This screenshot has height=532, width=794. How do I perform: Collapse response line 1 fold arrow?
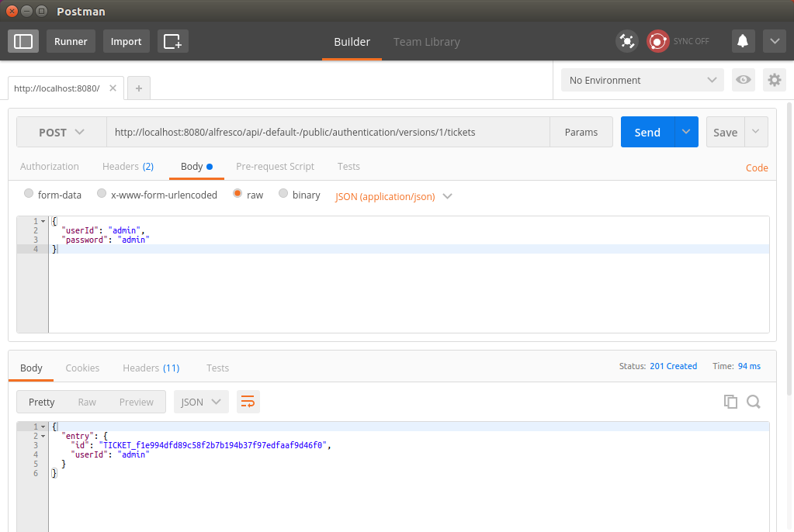tap(43, 427)
